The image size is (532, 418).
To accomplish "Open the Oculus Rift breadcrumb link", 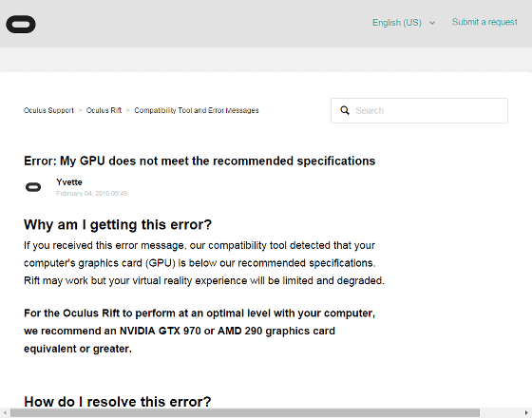I will pos(104,110).
